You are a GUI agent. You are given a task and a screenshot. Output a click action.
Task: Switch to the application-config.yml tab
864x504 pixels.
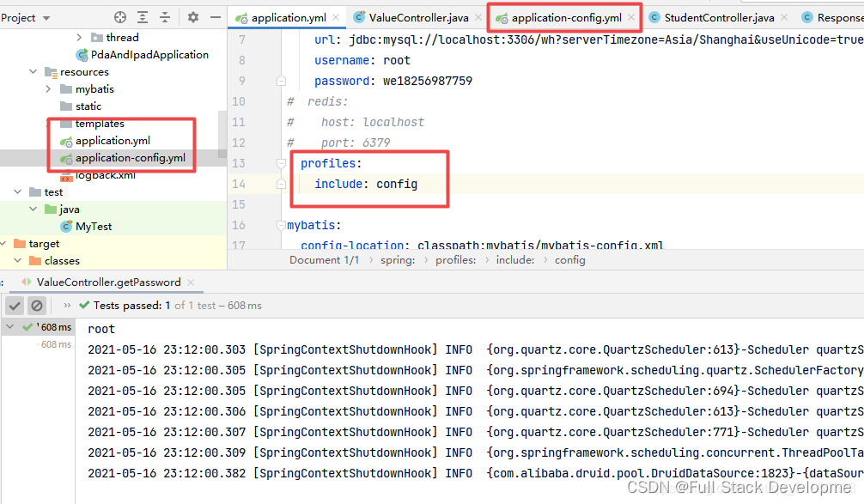click(567, 18)
